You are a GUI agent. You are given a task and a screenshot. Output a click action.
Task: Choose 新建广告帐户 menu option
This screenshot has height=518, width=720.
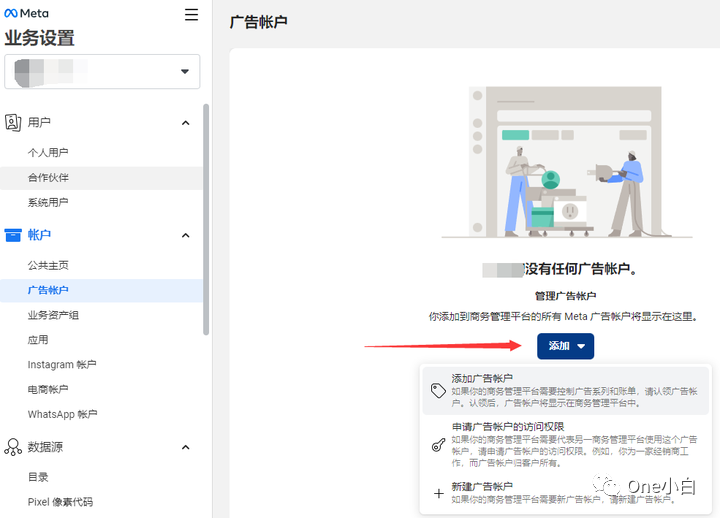566,493
